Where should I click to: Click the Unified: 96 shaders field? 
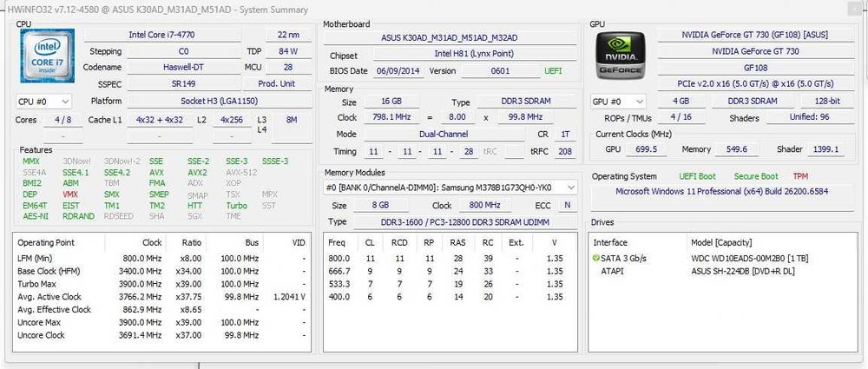pyautogui.click(x=811, y=117)
